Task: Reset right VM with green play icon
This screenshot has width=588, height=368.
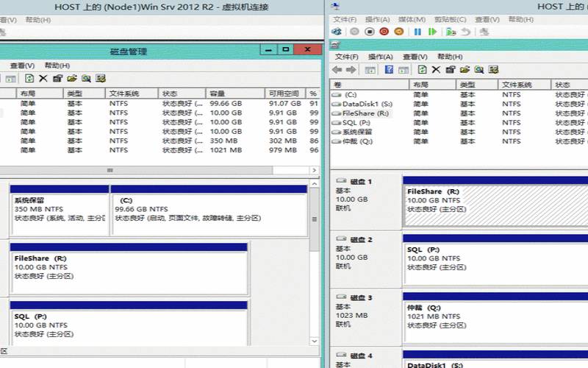Action: click(432, 32)
